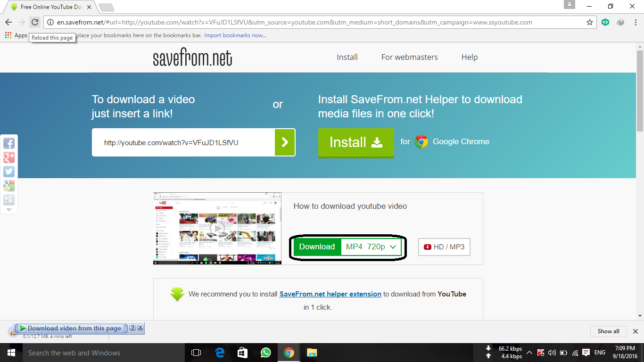Open File Explorer from the taskbar
This screenshot has width=644, height=362.
(x=312, y=353)
